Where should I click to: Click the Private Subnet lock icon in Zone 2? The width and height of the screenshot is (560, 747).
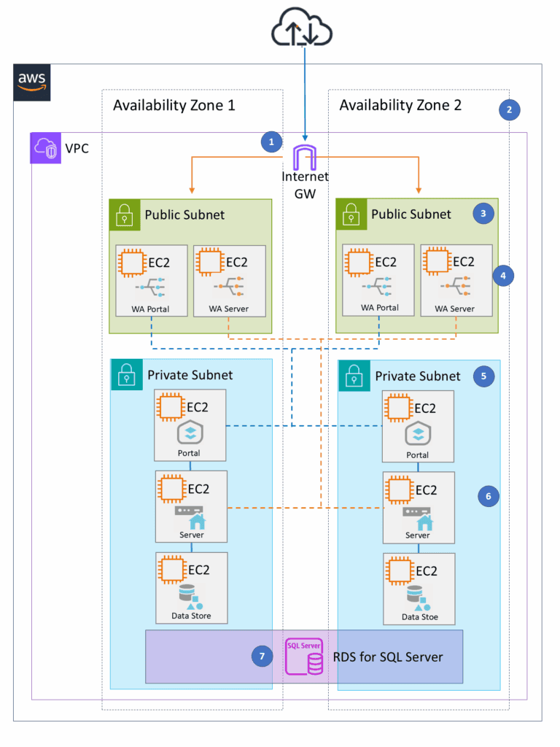pos(354,376)
